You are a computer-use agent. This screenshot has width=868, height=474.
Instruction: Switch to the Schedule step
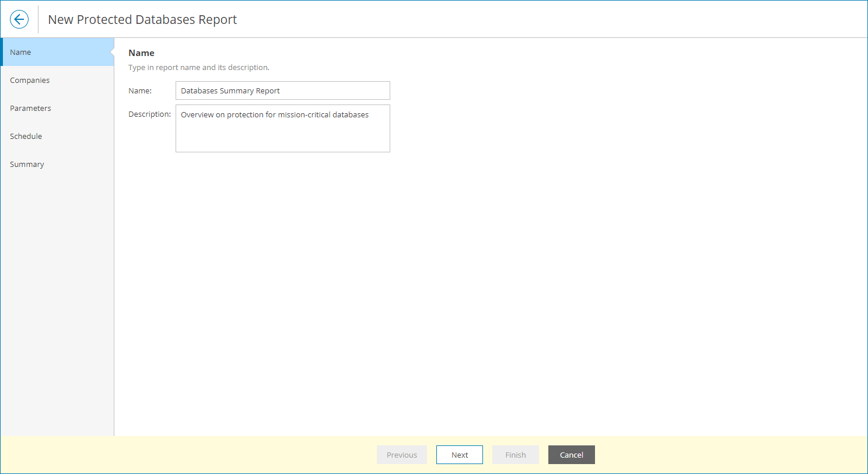pyautogui.click(x=26, y=136)
